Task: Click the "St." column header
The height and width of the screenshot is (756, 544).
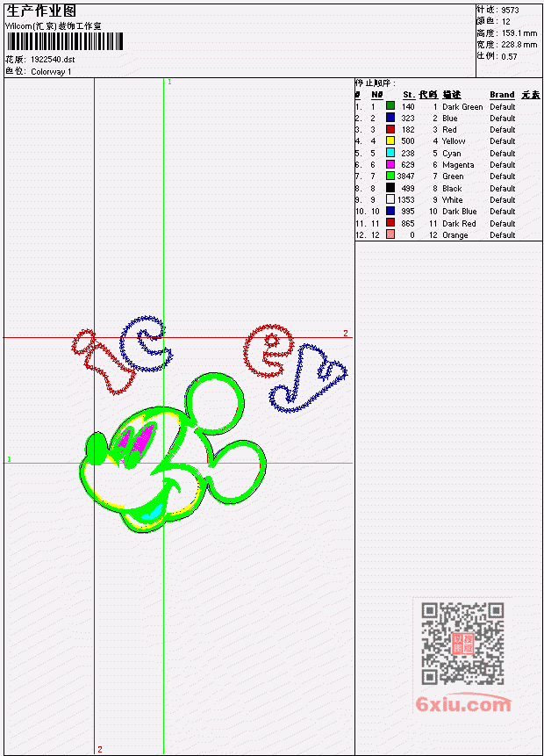Action: coord(409,95)
